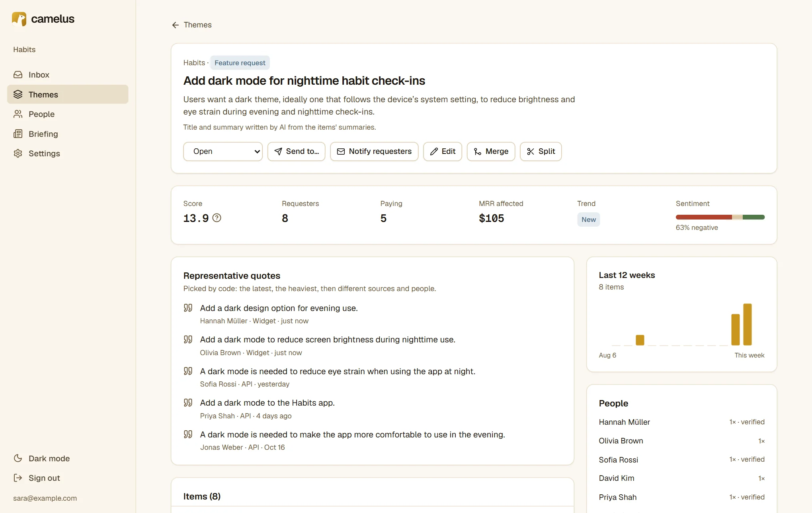Open the Briefing section
812x513 pixels.
coord(68,134)
